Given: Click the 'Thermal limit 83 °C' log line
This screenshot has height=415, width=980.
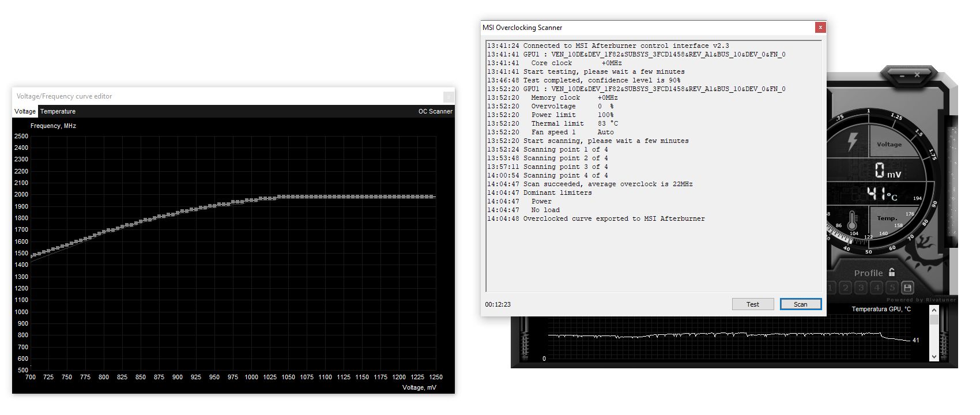Looking at the screenshot, I should click(x=552, y=123).
